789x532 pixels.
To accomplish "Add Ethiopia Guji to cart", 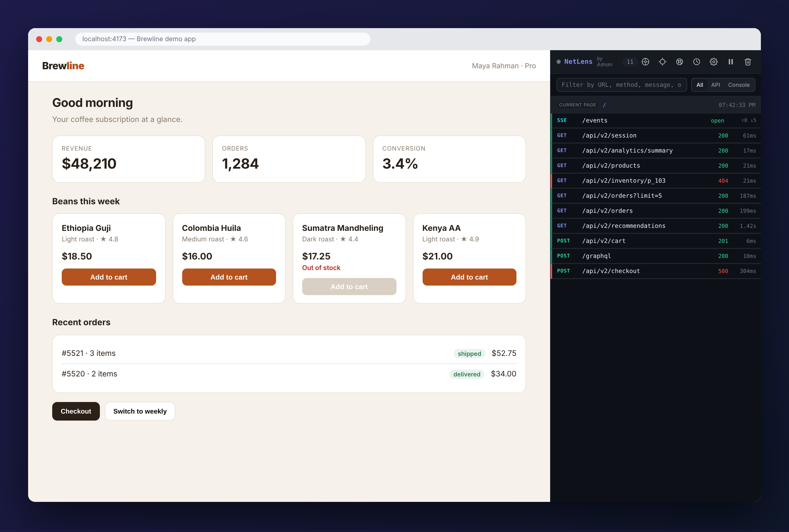I will point(109,277).
